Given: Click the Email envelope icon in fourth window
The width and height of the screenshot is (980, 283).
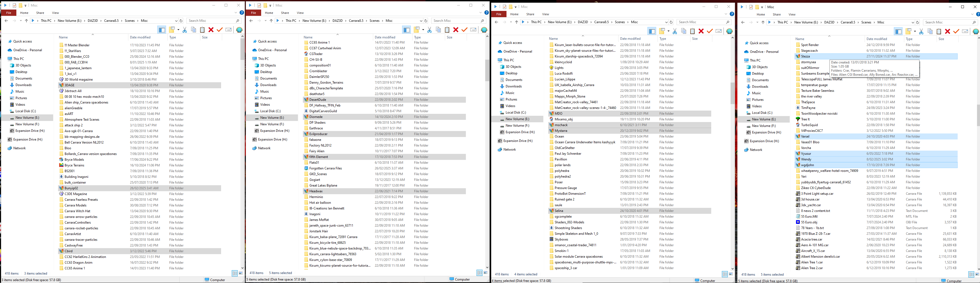Looking at the screenshot, I should 965,31.
